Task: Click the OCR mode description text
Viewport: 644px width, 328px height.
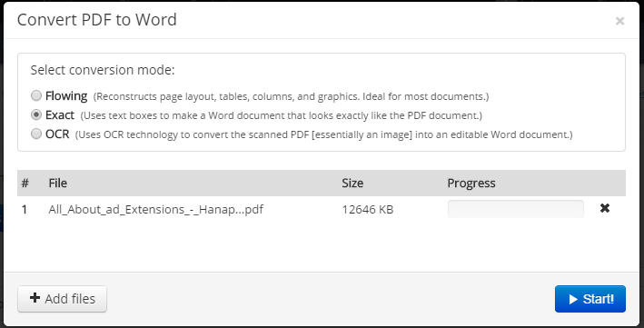Action: click(323, 134)
